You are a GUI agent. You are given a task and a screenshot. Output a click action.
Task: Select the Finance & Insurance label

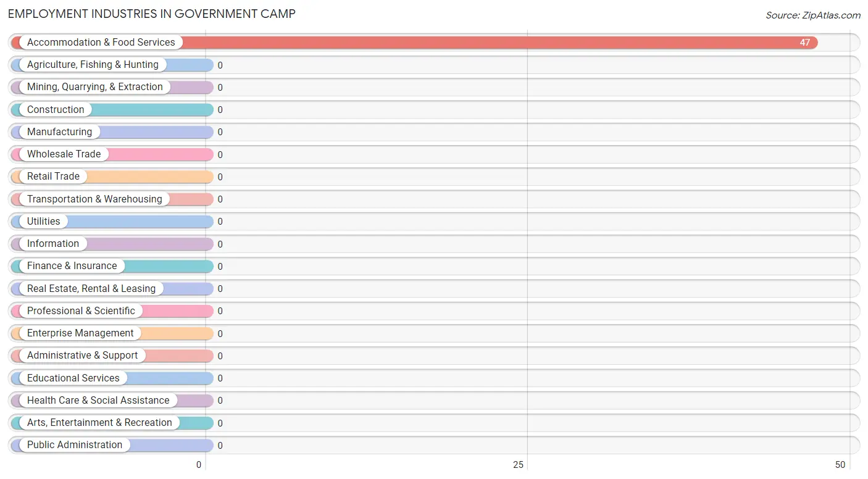tap(72, 266)
